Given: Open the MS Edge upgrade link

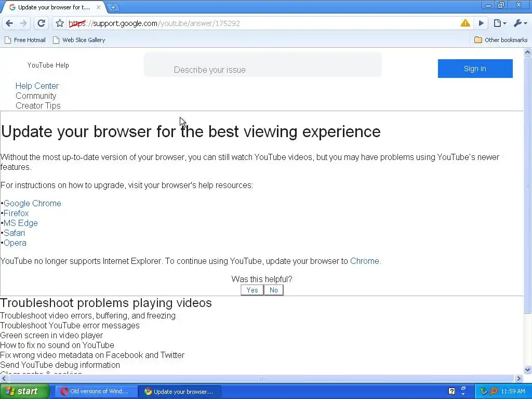Looking at the screenshot, I should pyautogui.click(x=21, y=223).
